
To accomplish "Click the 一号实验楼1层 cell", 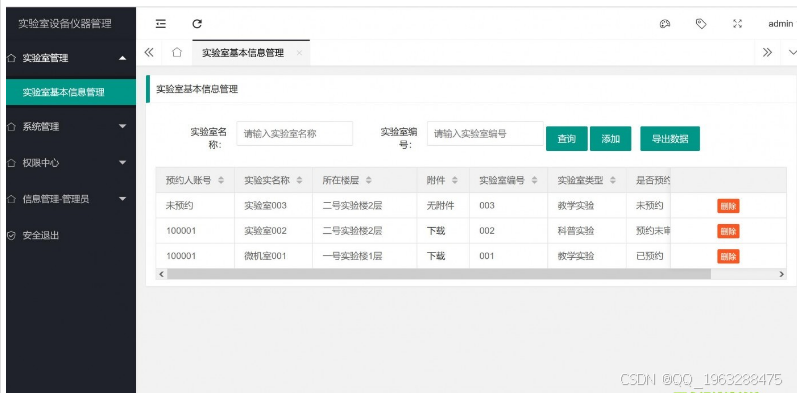I will click(x=365, y=256).
